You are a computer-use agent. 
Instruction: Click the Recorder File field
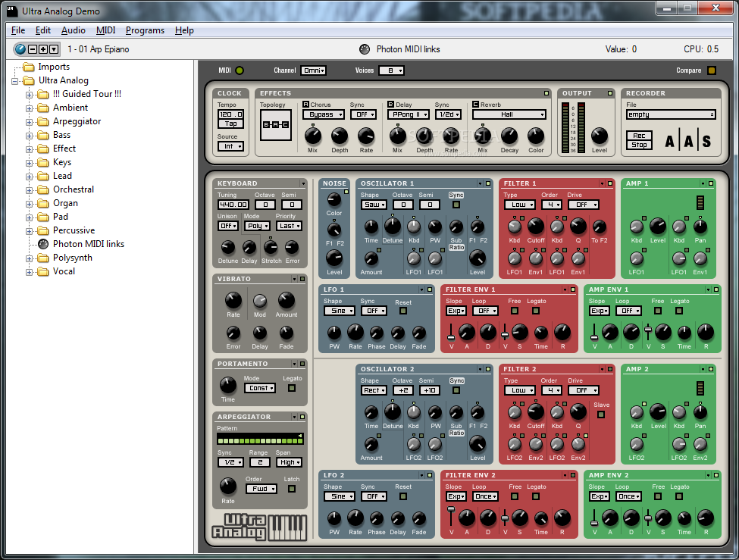671,114
